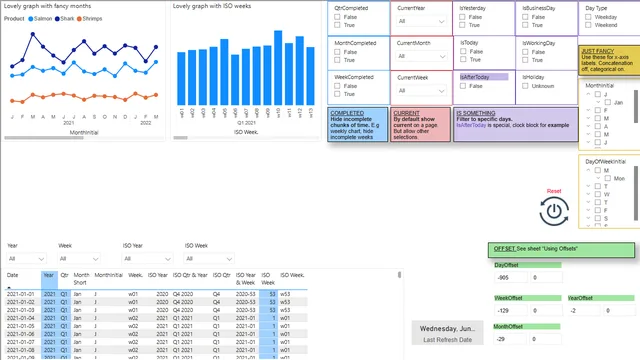Click the w01 bar in ISO chart
The height and width of the screenshot is (360, 640).
[181, 78]
